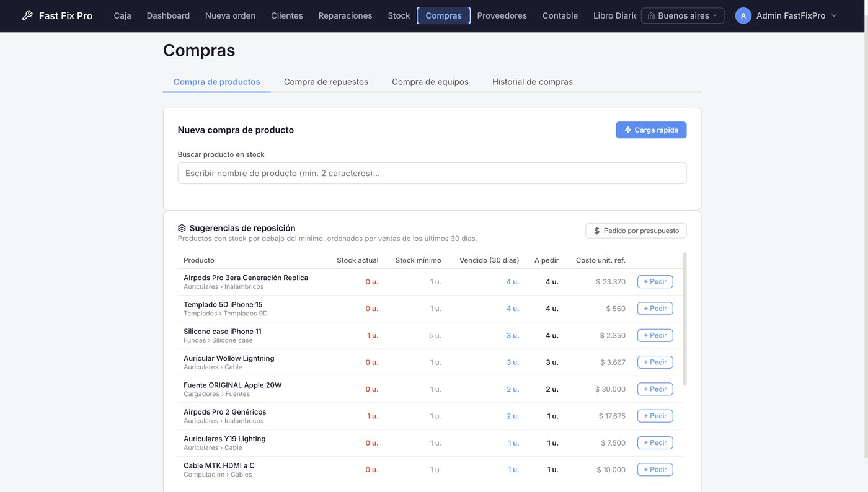Expand the Admin FastFixPro user menu chevron
Image resolution: width=868 pixels, height=492 pixels.
pyautogui.click(x=833, y=15)
